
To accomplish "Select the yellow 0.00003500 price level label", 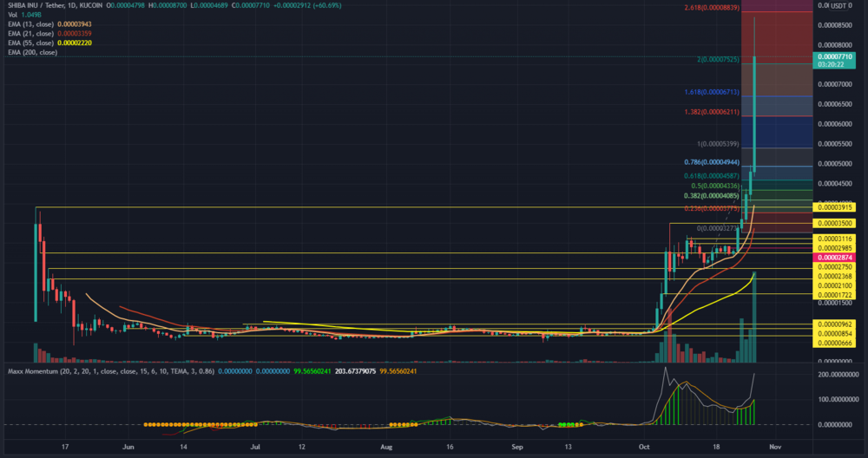I will [x=834, y=224].
